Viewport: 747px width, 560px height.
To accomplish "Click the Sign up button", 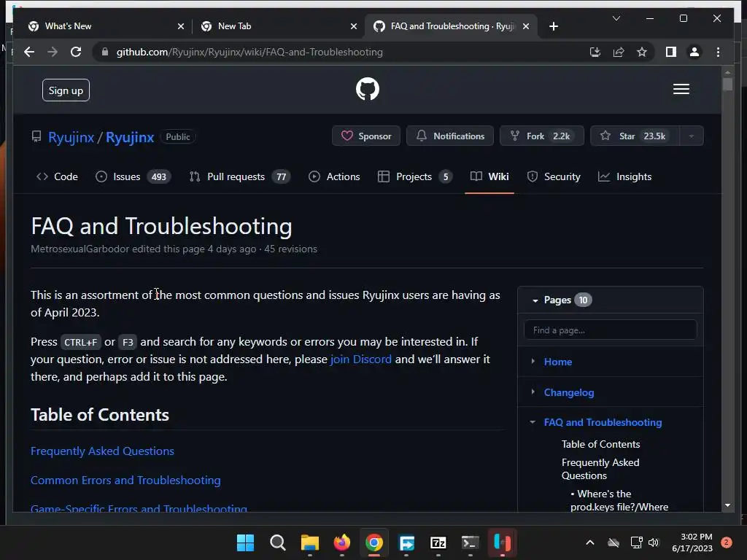I will [x=66, y=90].
